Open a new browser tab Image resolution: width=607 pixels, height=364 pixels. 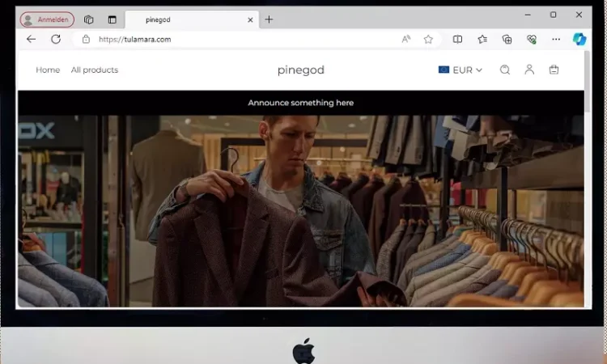click(269, 19)
